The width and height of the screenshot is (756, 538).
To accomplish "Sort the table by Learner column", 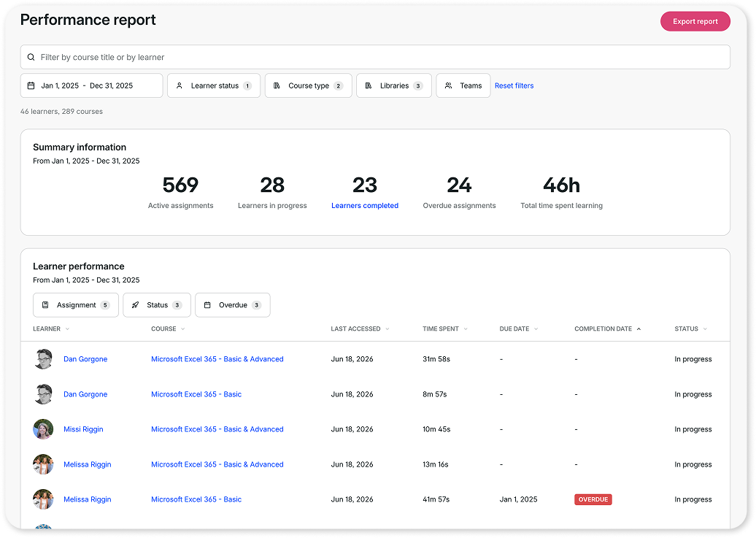I will coord(51,328).
